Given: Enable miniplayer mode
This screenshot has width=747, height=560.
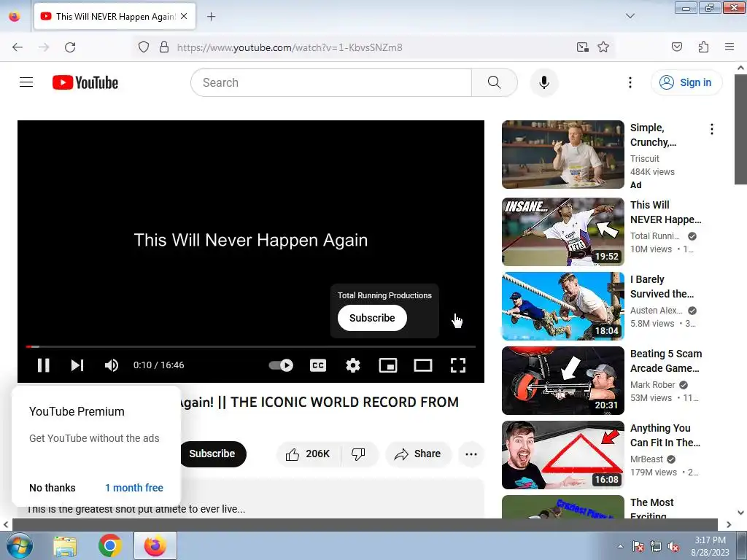Looking at the screenshot, I should pos(388,365).
